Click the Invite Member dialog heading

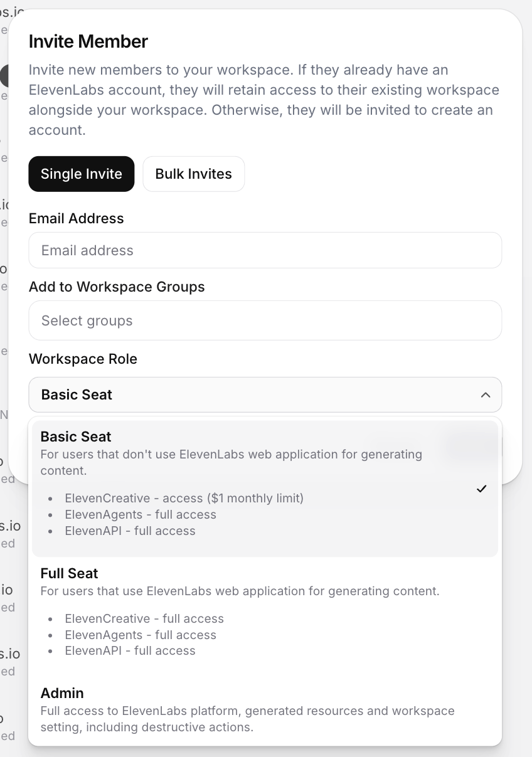pos(88,41)
